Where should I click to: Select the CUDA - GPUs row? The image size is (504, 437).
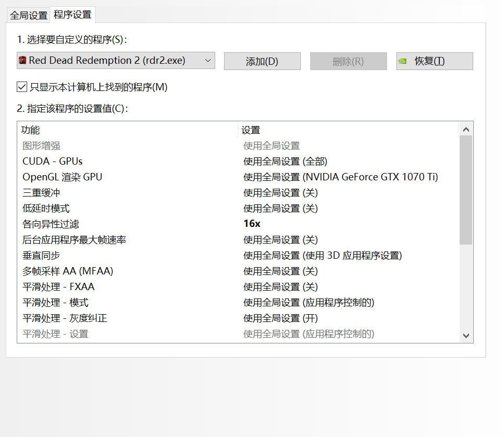click(x=238, y=161)
